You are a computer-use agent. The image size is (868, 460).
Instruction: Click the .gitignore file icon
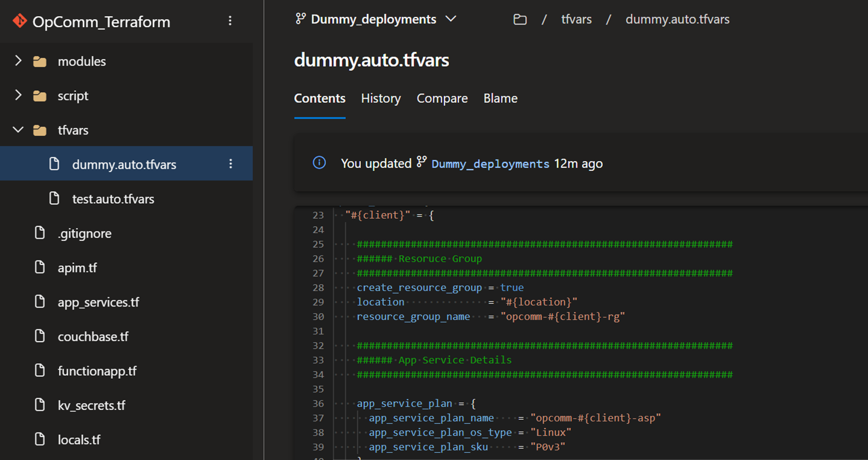click(x=40, y=233)
